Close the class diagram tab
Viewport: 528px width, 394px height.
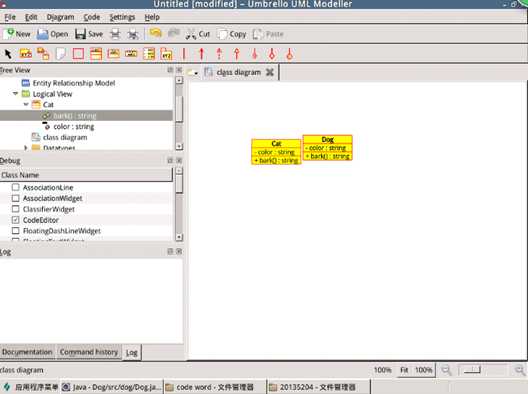coord(270,72)
